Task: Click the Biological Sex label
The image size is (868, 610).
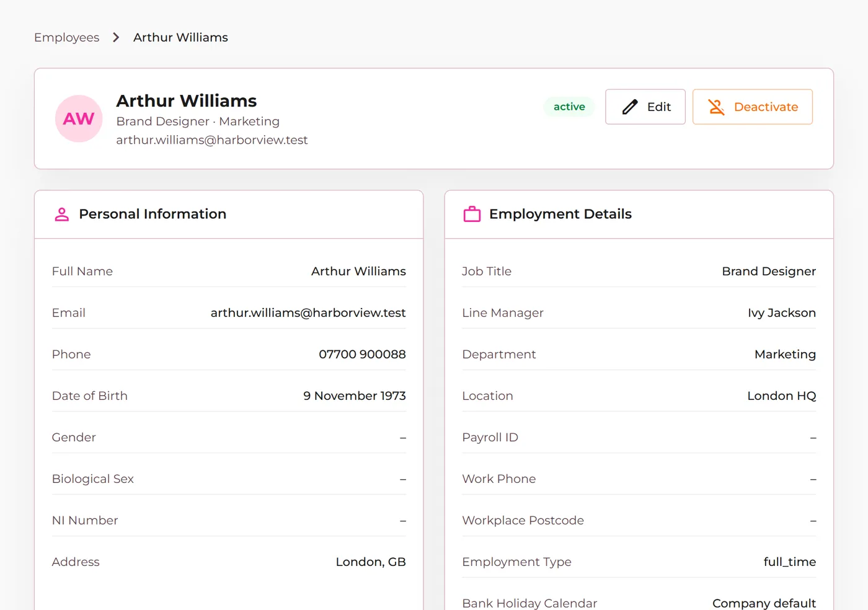Action: point(93,479)
